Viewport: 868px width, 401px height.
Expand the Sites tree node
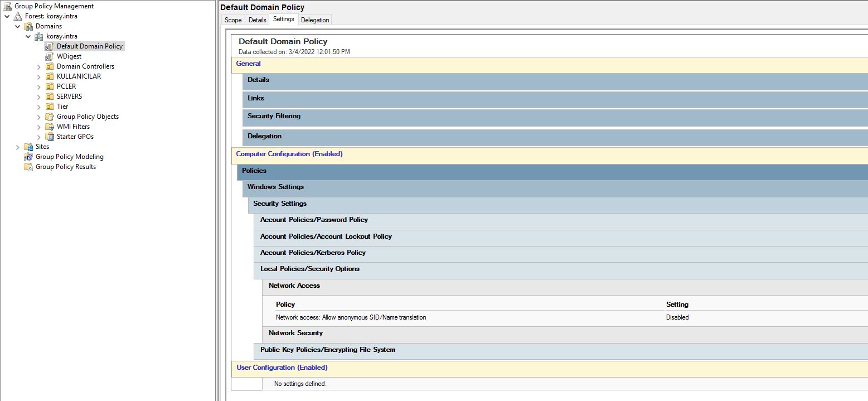[x=18, y=147]
